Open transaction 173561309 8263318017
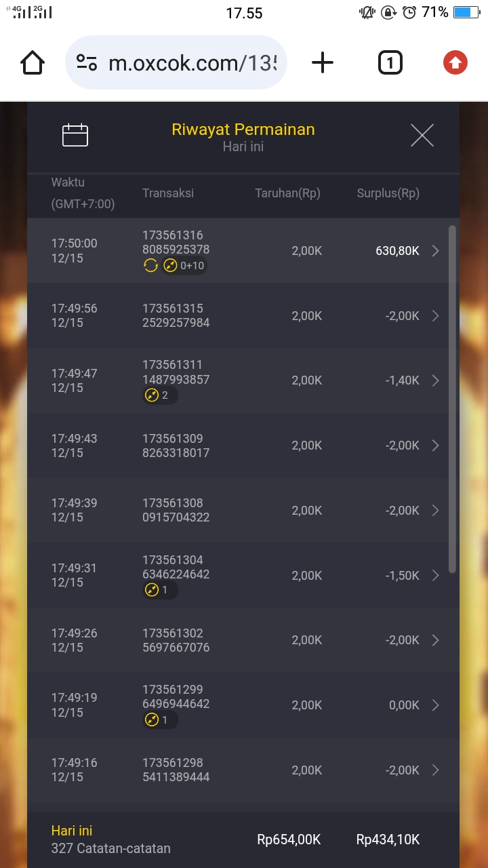Viewport: 488px width, 868px height. (176, 446)
